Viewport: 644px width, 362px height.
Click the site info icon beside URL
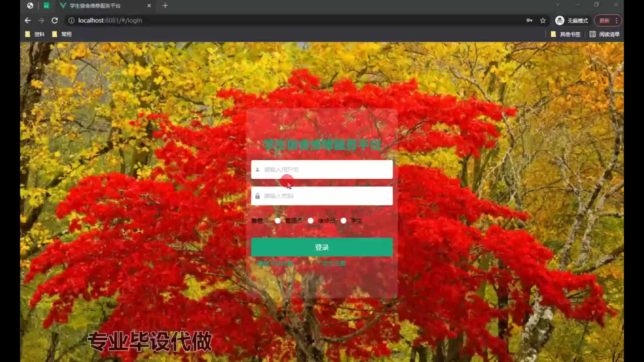pos(71,20)
